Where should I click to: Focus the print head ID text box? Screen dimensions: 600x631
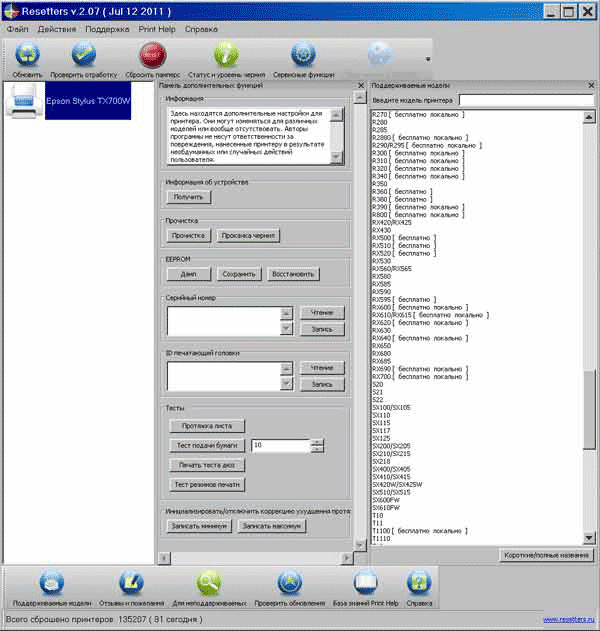pos(223,376)
